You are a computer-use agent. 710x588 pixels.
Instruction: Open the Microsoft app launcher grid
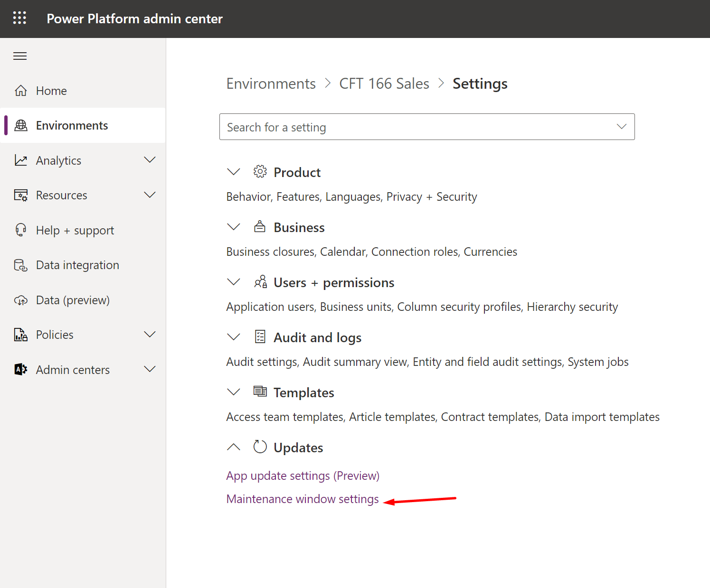(x=19, y=18)
